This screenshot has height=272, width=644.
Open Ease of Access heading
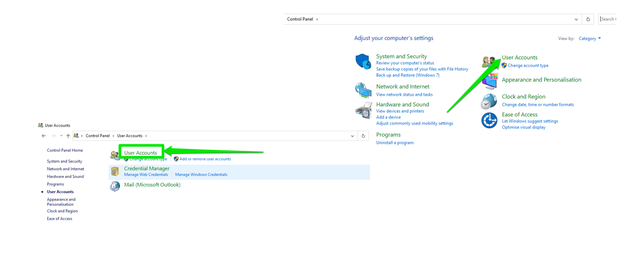click(520, 114)
